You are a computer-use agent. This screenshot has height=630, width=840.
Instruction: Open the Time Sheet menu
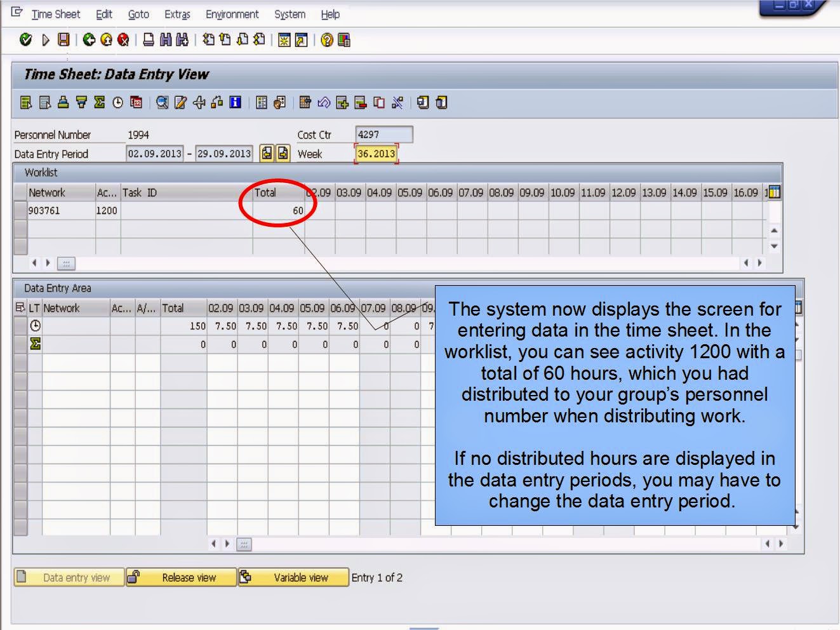pos(56,14)
